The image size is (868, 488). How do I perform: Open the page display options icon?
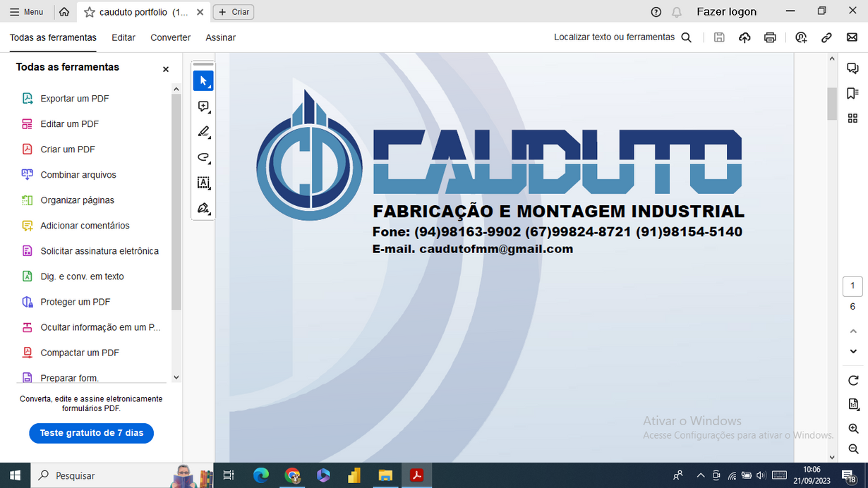click(x=853, y=405)
